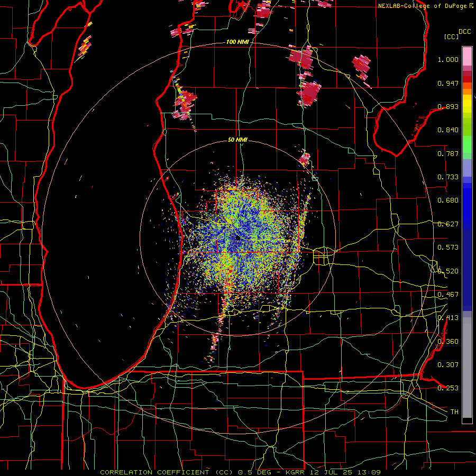
Task: Click the 50 NMI range ring label
Action: (237, 140)
